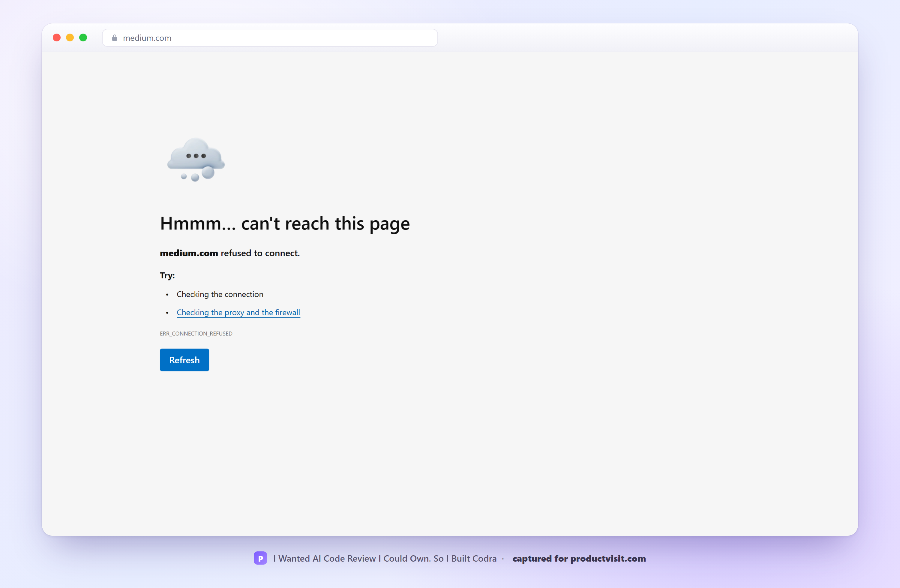Click the 'Checking the connection' bullet text

(220, 294)
